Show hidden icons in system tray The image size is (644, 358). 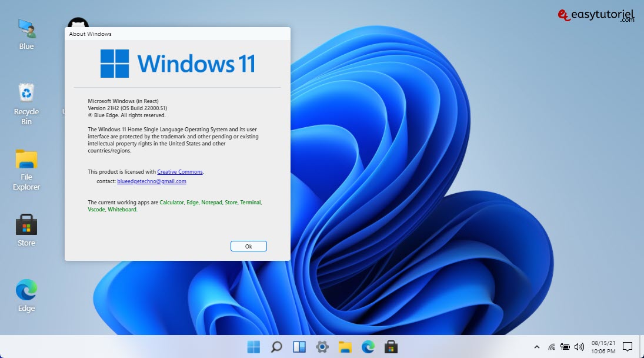click(x=537, y=347)
